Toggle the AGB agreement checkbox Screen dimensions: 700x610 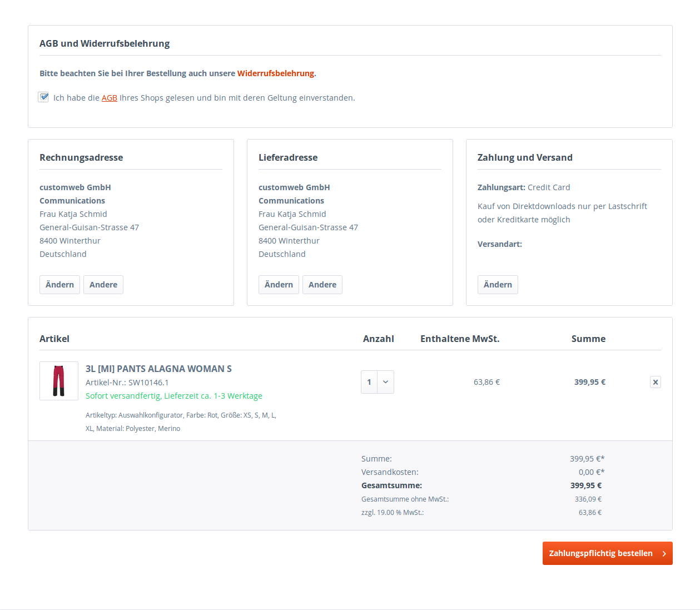point(43,97)
